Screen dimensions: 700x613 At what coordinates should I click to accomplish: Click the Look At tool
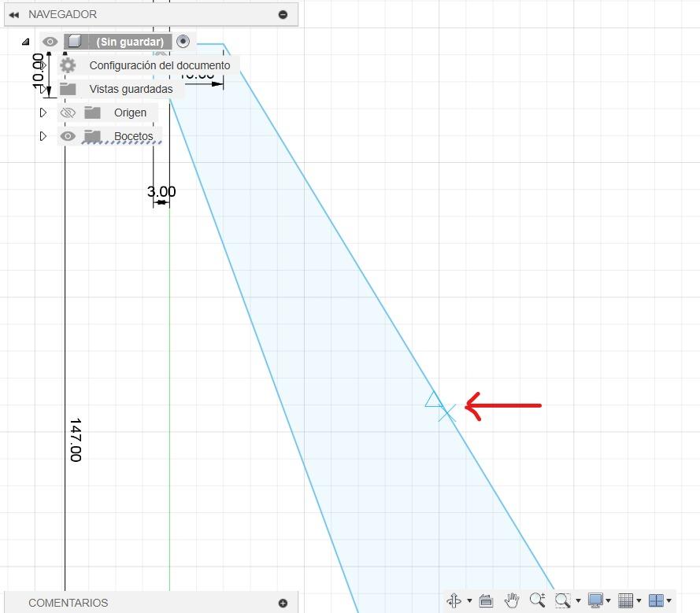tap(486, 601)
